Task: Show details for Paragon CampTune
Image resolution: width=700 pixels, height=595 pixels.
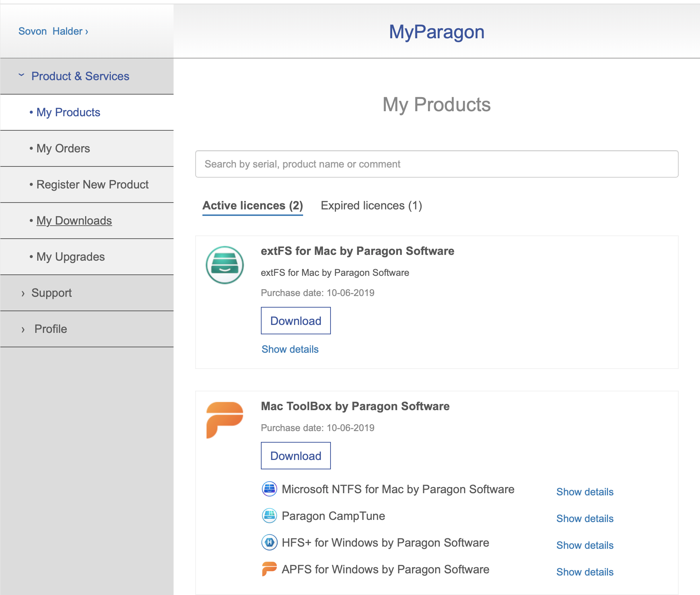Action: (x=585, y=518)
